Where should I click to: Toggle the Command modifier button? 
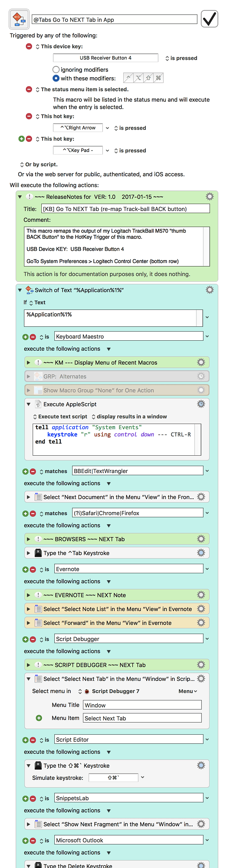(158, 78)
